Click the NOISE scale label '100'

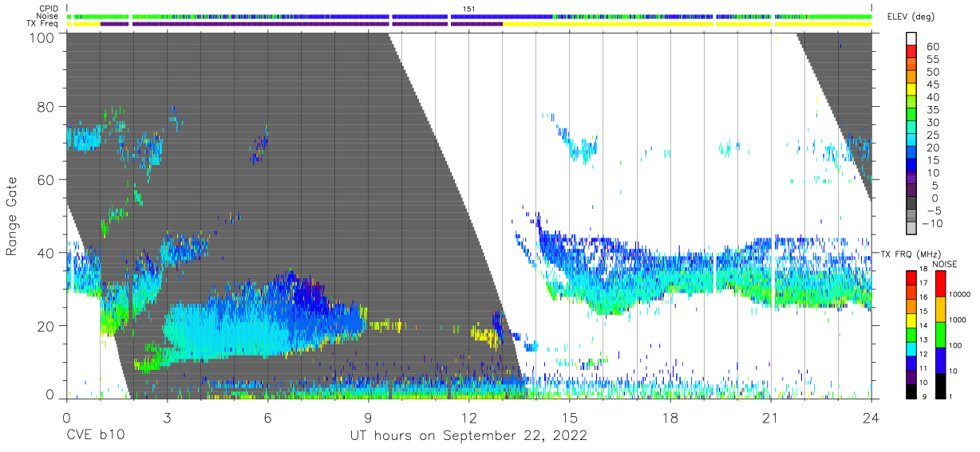point(956,345)
